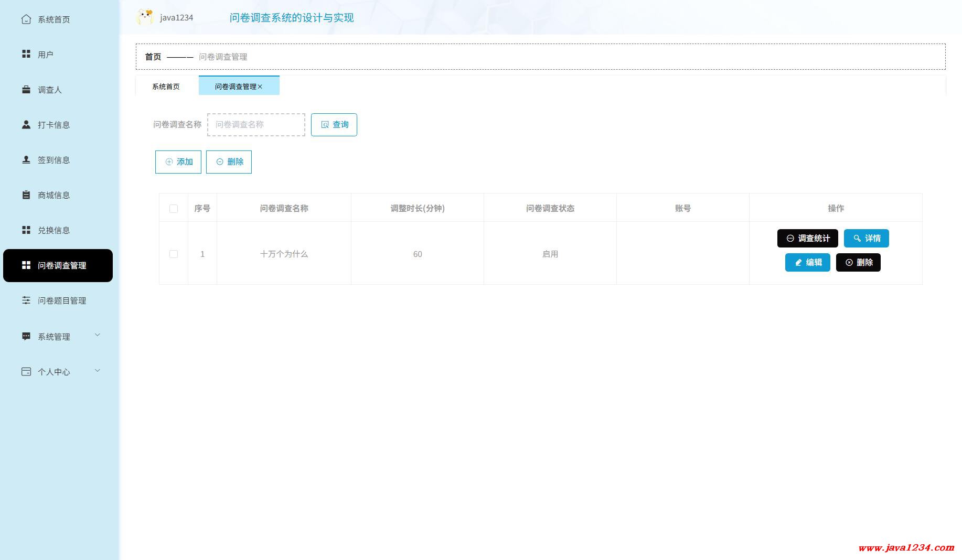Click the chat bubble icon next to 系统管理
Viewport: 962px width, 560px height.
coord(26,336)
